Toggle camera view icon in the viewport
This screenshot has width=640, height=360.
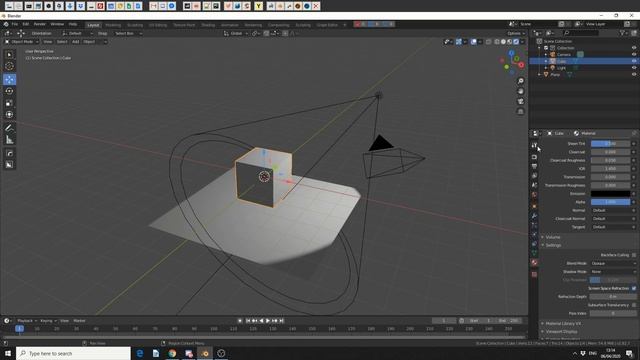(x=520, y=101)
